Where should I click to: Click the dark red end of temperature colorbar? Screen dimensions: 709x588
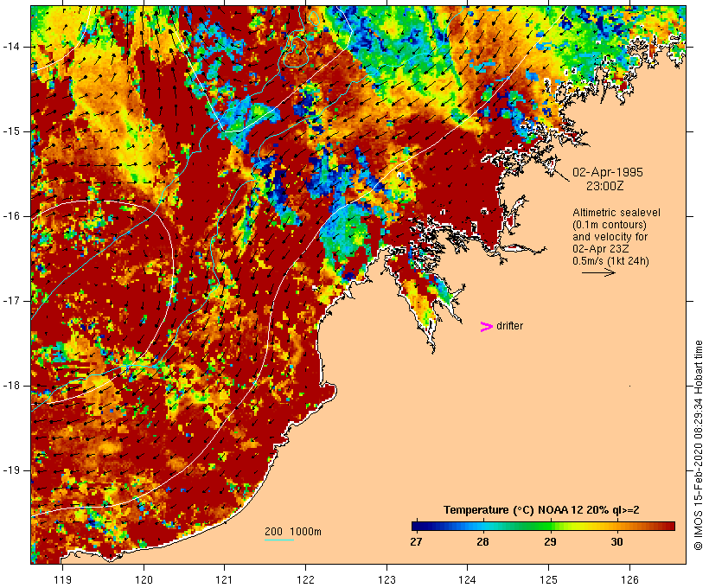click(x=670, y=525)
